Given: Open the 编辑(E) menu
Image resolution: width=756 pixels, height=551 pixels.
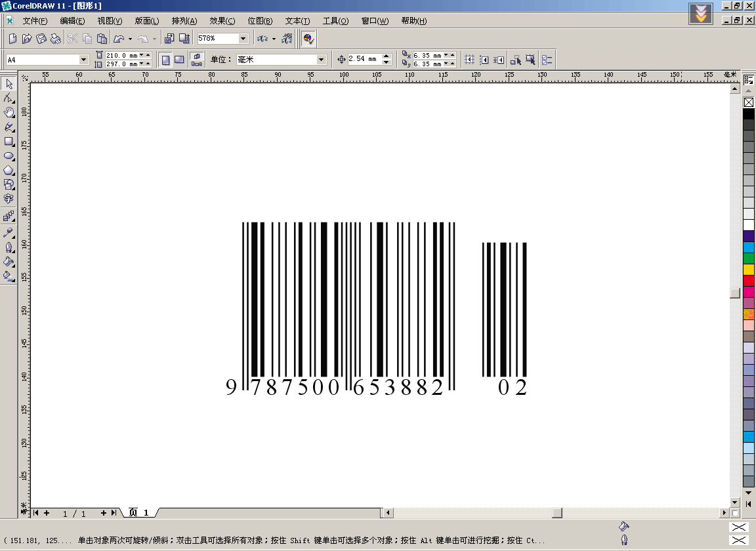Looking at the screenshot, I should (72, 21).
